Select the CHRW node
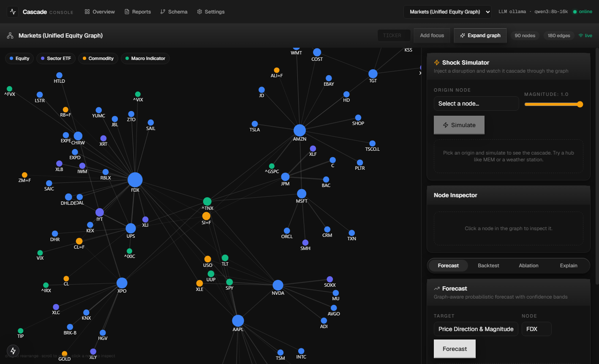The image size is (599, 364). (78, 136)
